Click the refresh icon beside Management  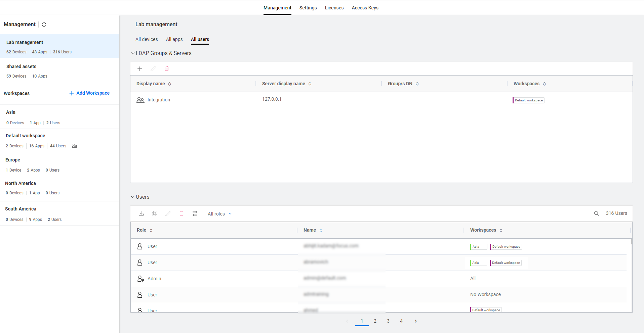pyautogui.click(x=44, y=25)
